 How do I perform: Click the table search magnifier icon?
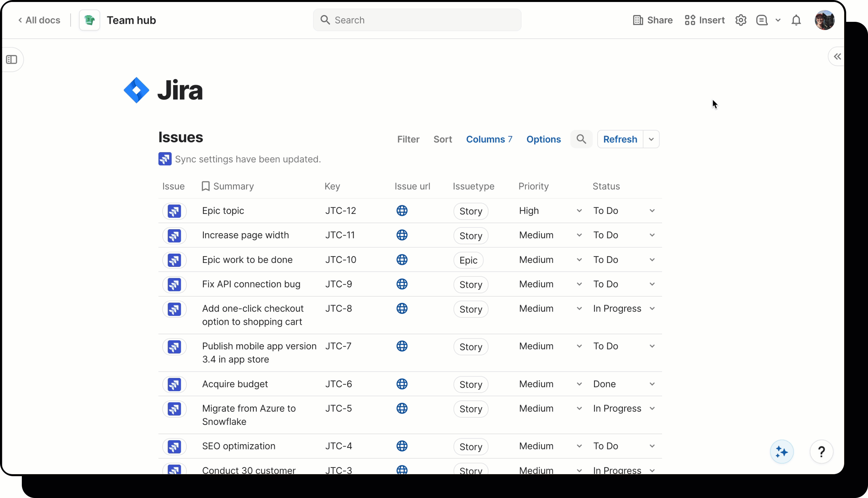tap(581, 139)
